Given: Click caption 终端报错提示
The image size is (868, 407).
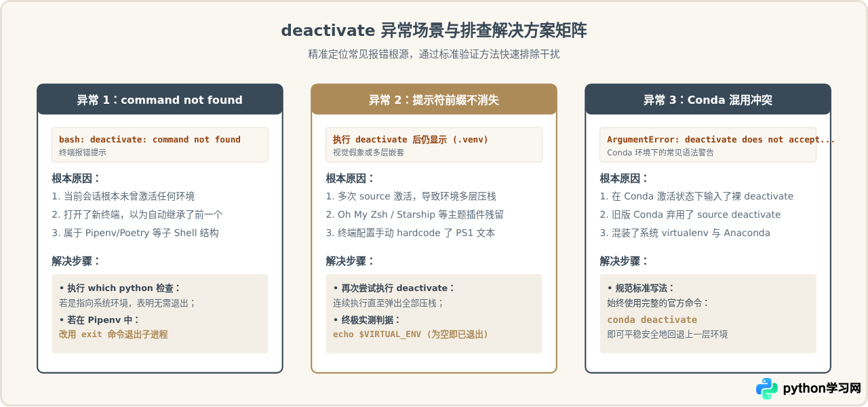Looking at the screenshot, I should coord(83,153).
